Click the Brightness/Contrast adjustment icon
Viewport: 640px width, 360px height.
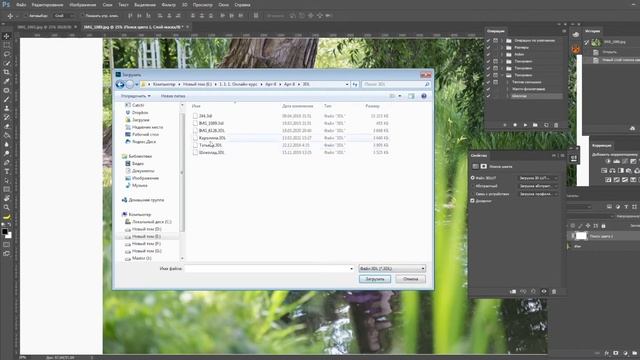tap(607, 162)
